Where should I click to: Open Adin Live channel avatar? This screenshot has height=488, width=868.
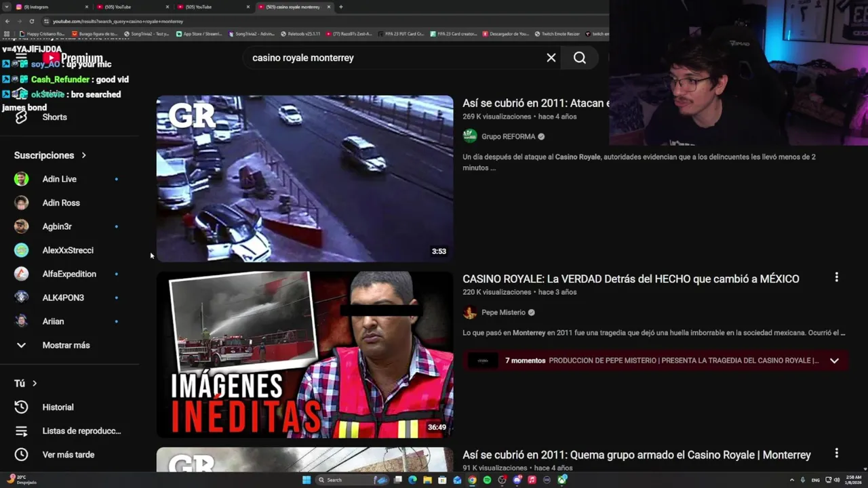[x=21, y=179]
